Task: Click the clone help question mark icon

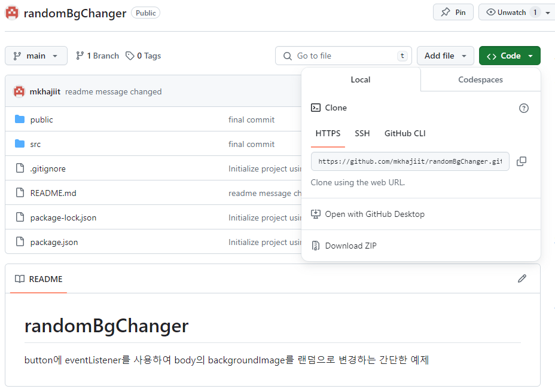Action: pos(524,108)
